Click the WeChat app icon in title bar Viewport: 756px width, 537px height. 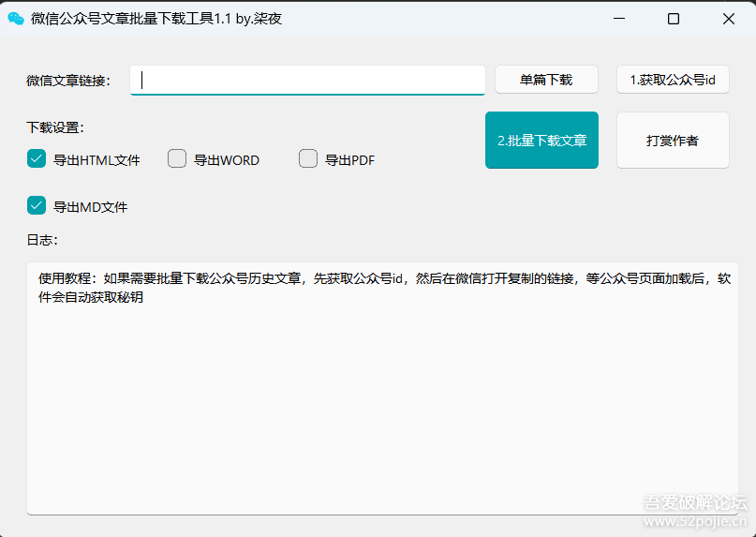[x=16, y=19]
